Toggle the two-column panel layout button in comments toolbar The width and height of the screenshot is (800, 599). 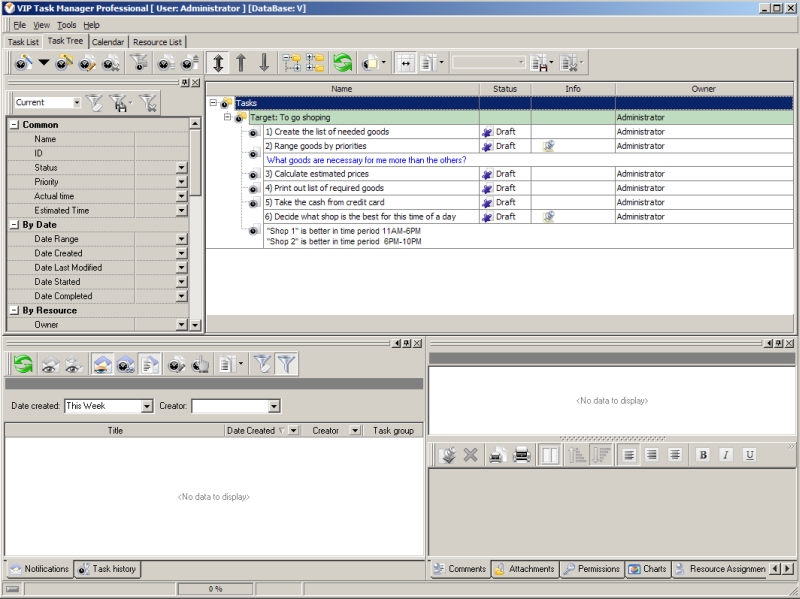tap(549, 455)
